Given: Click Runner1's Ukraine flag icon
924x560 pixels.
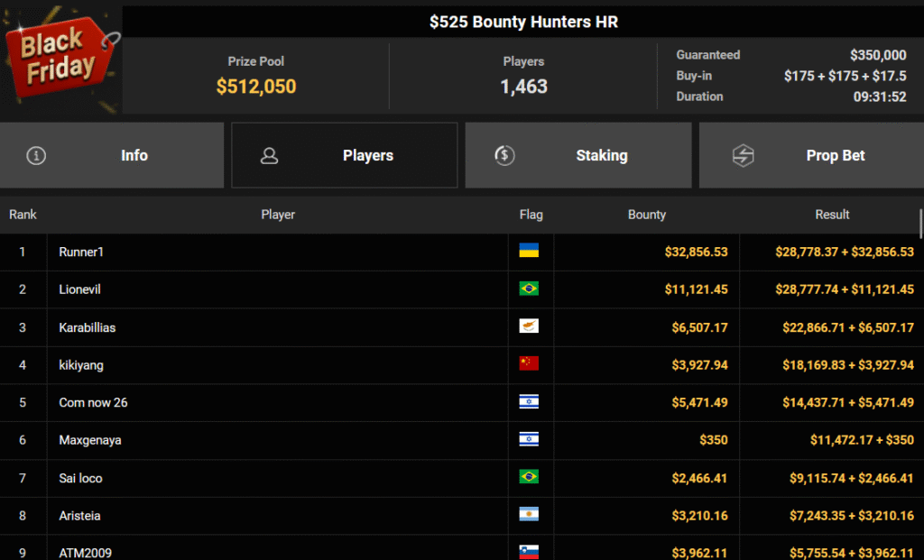Looking at the screenshot, I should [529, 251].
